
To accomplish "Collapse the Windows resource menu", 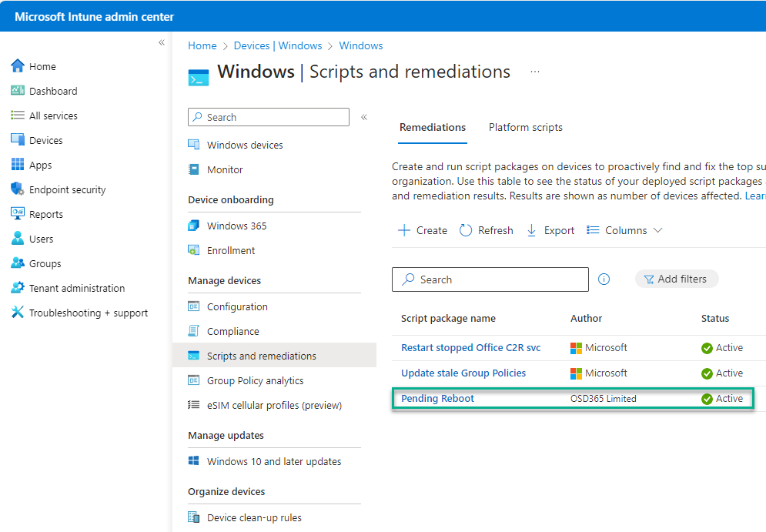I will (364, 117).
